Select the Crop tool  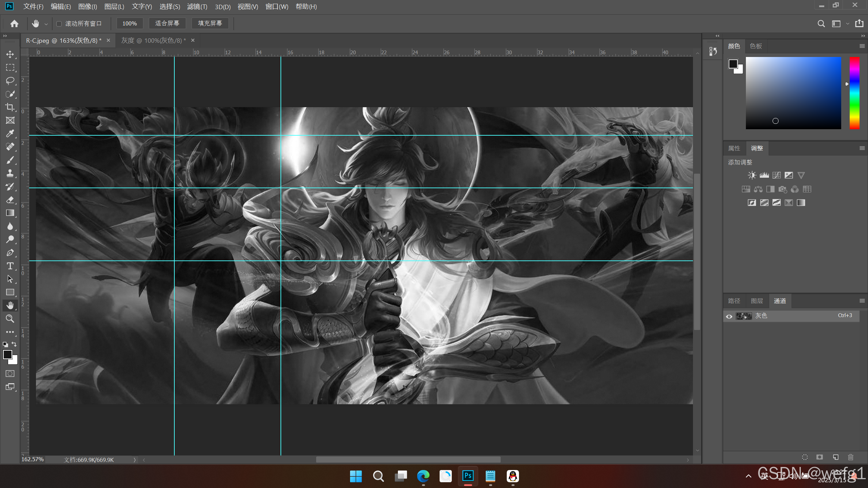click(x=10, y=107)
